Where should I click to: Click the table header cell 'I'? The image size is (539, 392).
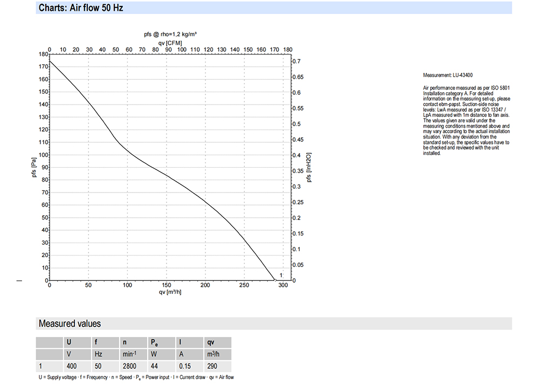coord(190,342)
